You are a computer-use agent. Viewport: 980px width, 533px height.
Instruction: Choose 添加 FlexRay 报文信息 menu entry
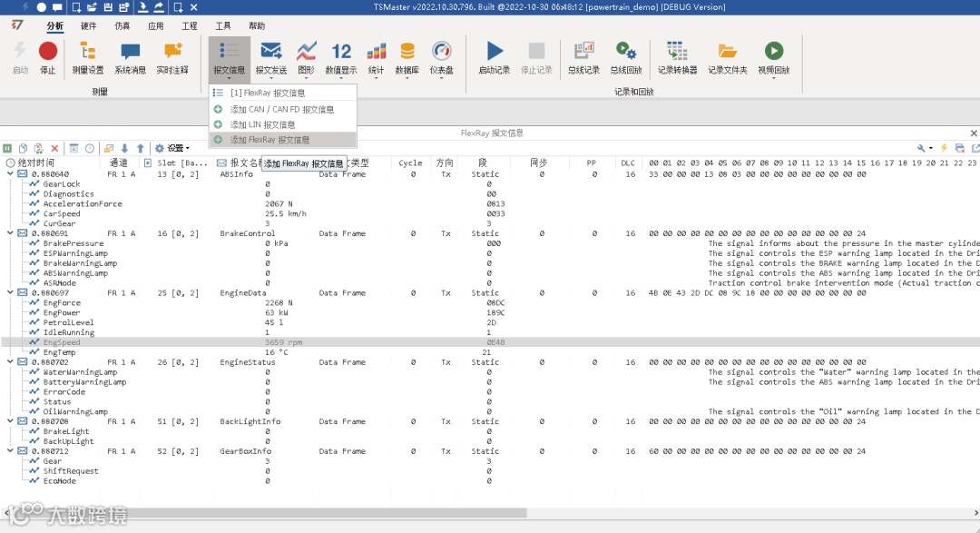coord(282,140)
